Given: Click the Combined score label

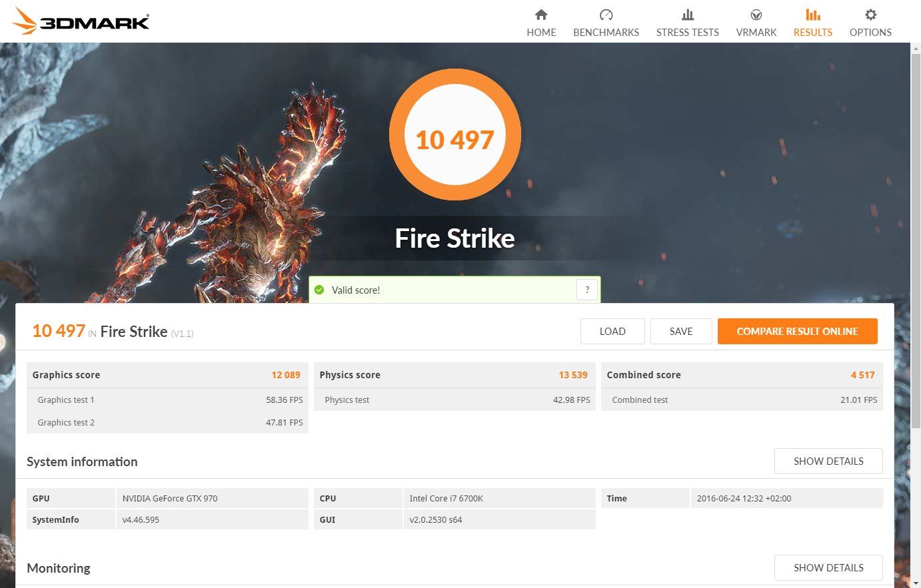Looking at the screenshot, I should coord(644,375).
